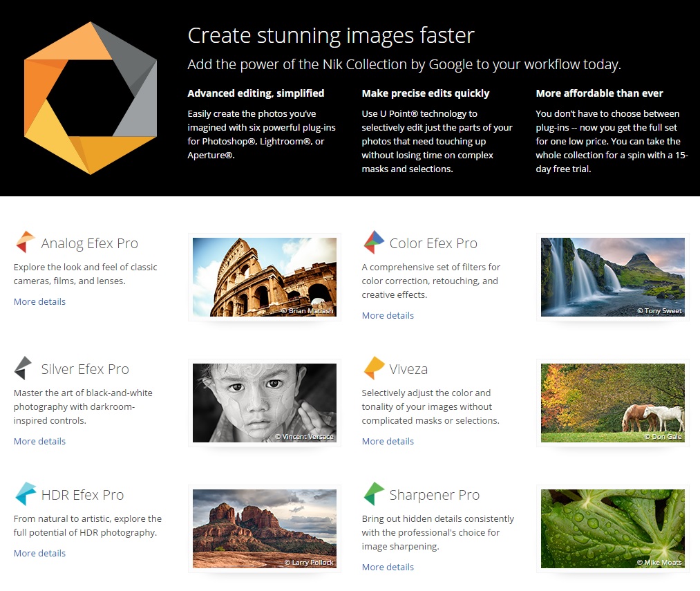
Task: Click the Colosseum photo by Brian Matiash
Action: click(264, 277)
